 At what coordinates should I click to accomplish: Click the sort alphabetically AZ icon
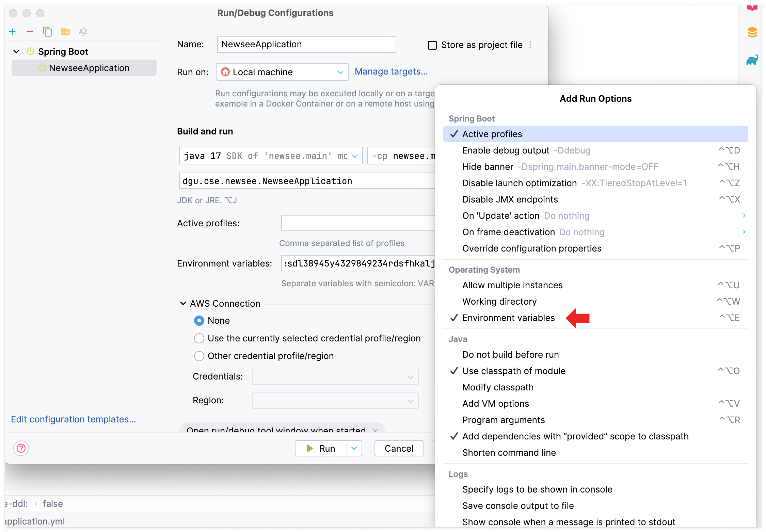[83, 32]
